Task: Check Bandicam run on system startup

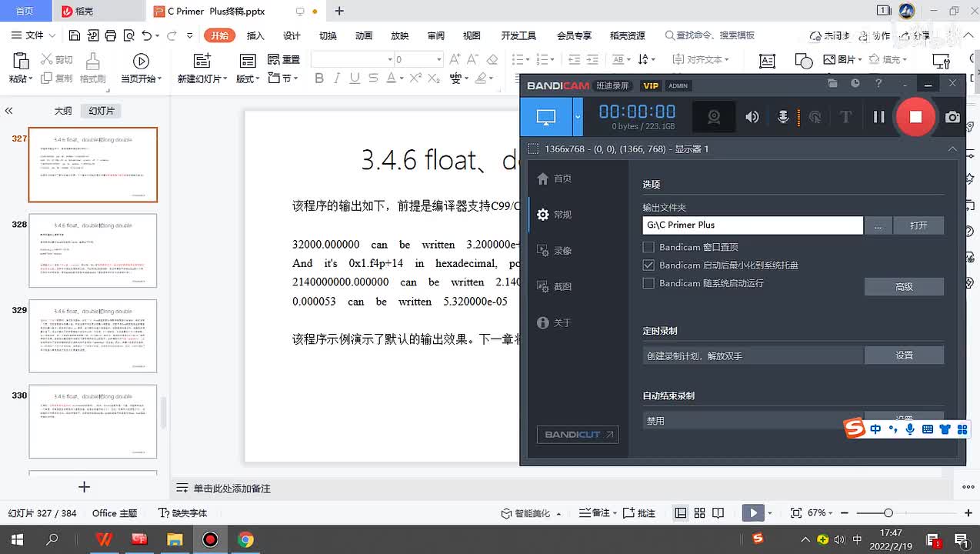Action: click(x=648, y=283)
